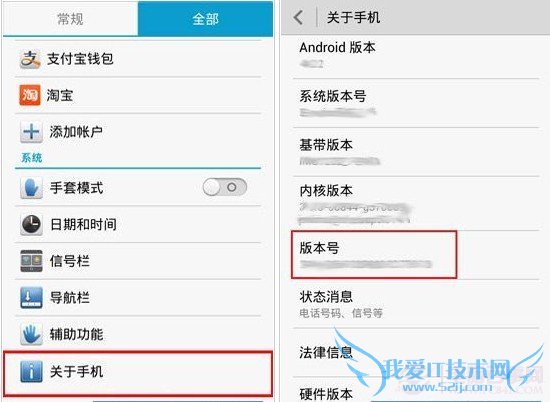This screenshot has width=550, height=402.
Task: Tap the 信号栏 signal bar icon
Action: coord(31,261)
